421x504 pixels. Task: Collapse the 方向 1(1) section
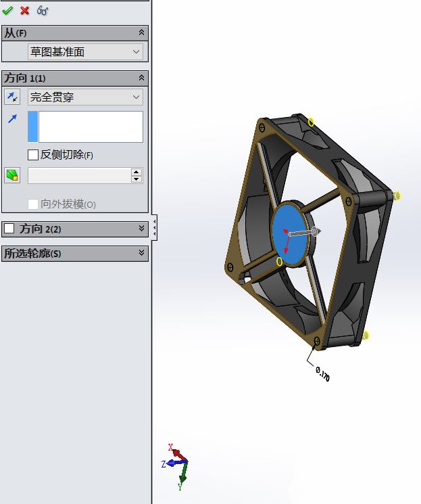(141, 78)
